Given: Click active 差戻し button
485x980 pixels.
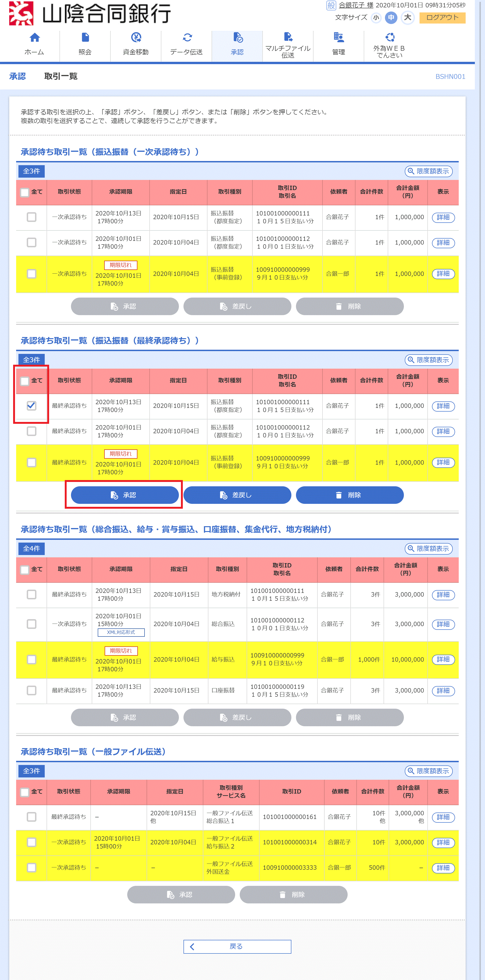Looking at the screenshot, I should point(237,495).
